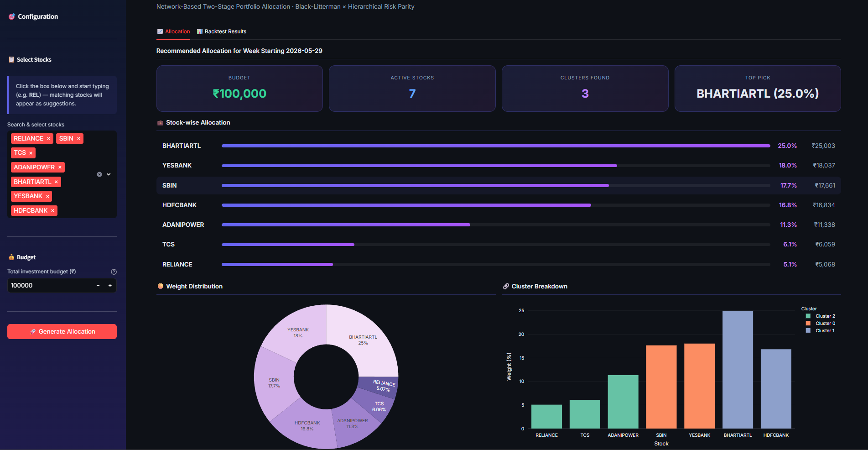The image size is (868, 450).
Task: Click the Budget money bag icon
Action: [11, 257]
